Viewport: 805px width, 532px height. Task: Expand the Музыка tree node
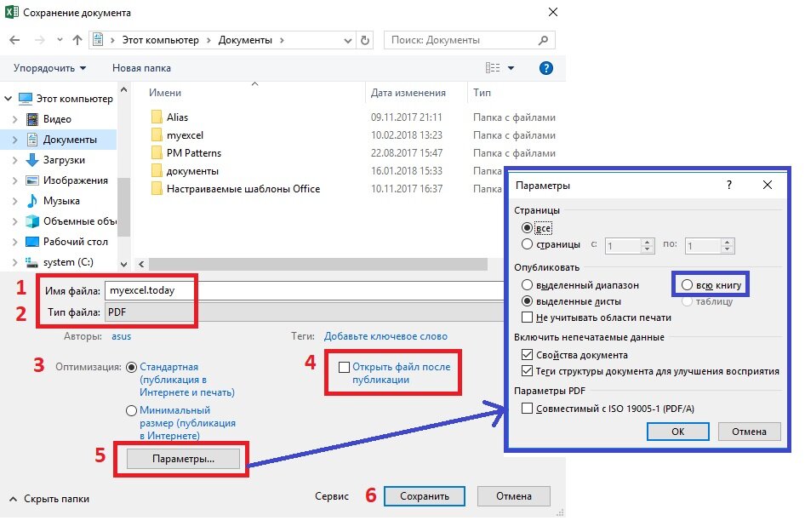pyautogui.click(x=14, y=201)
